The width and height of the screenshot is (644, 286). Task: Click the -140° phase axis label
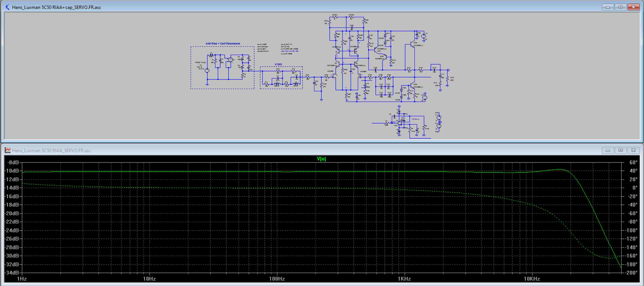coord(631,247)
